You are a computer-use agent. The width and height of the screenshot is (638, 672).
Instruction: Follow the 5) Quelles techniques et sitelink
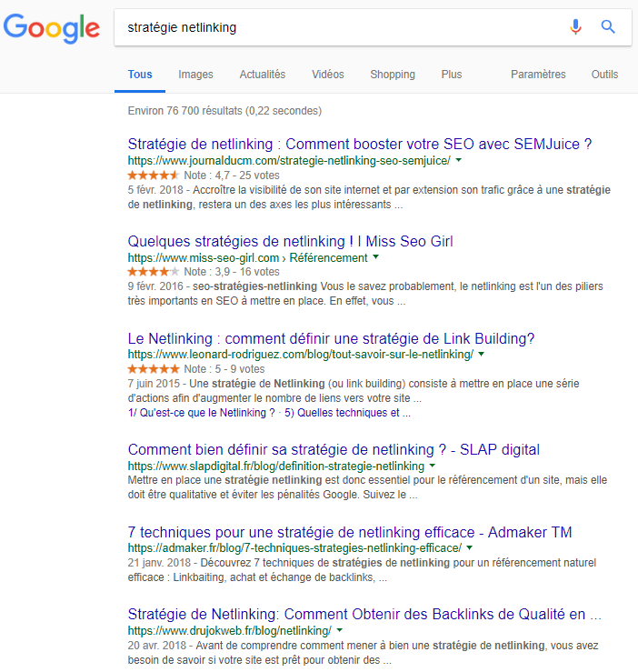coord(347,413)
